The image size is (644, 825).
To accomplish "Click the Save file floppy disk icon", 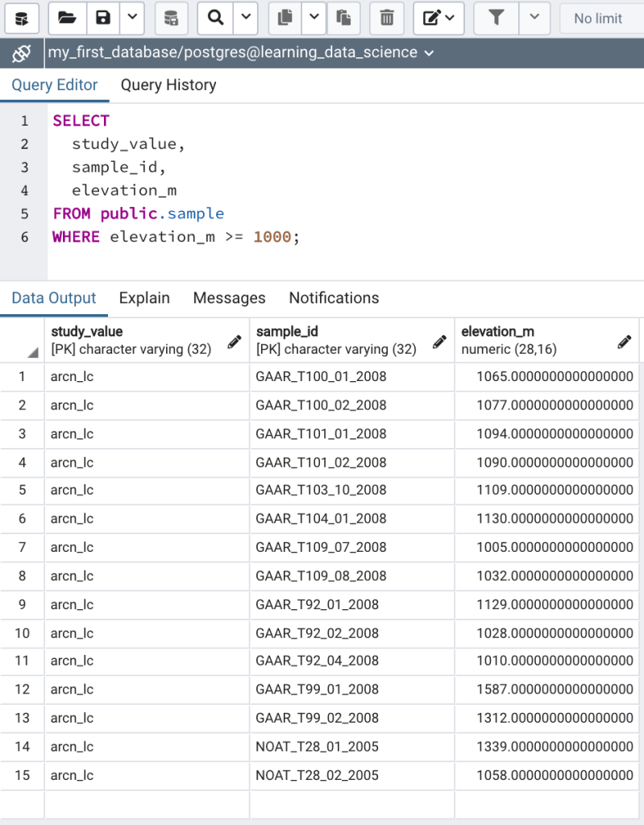I will coord(103,18).
